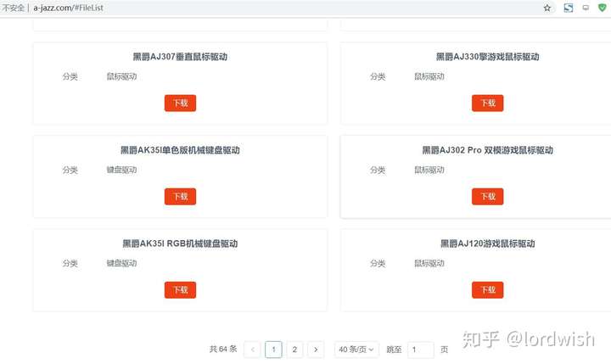Click the 黑爵AJ307垂直鼠标驱动 title
This screenshot has height=364, width=611.
pos(180,57)
